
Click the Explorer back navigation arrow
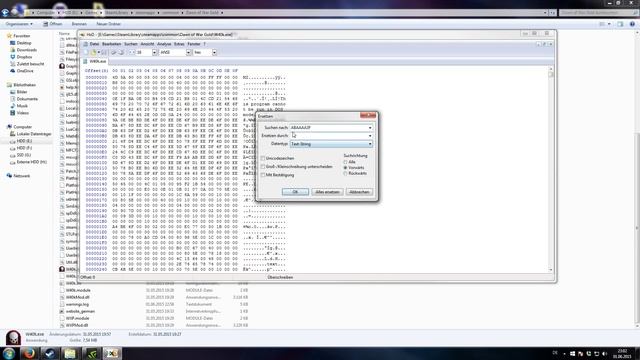(x=6, y=12)
